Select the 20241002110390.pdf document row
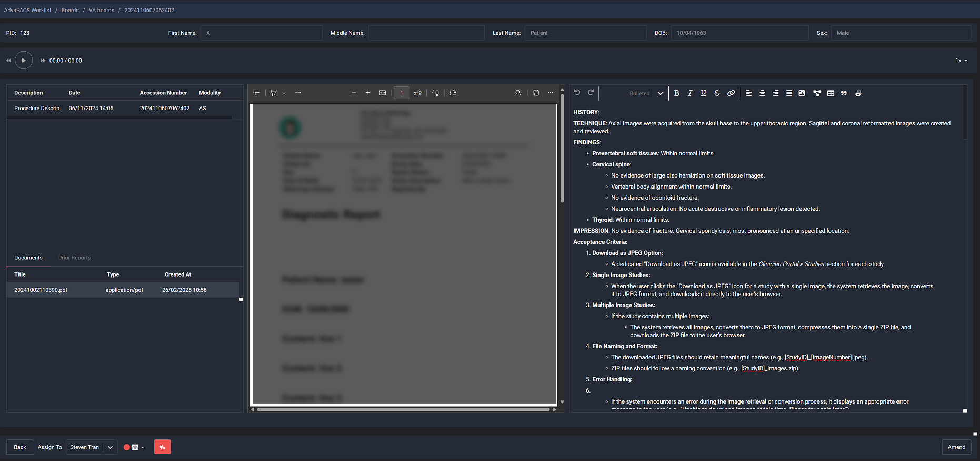Screen dimensions: 980x461 click(x=123, y=290)
